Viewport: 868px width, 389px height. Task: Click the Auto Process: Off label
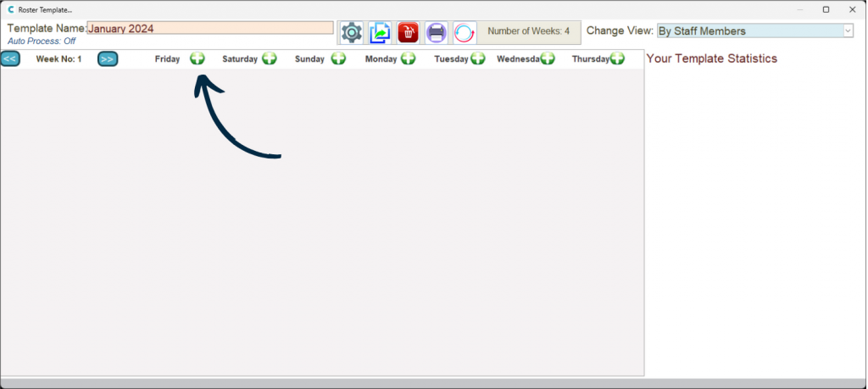[x=42, y=41]
